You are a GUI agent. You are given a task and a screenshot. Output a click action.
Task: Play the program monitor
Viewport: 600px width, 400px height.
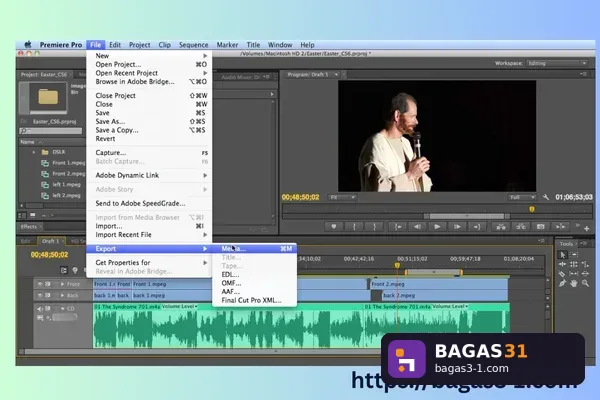pos(437,227)
